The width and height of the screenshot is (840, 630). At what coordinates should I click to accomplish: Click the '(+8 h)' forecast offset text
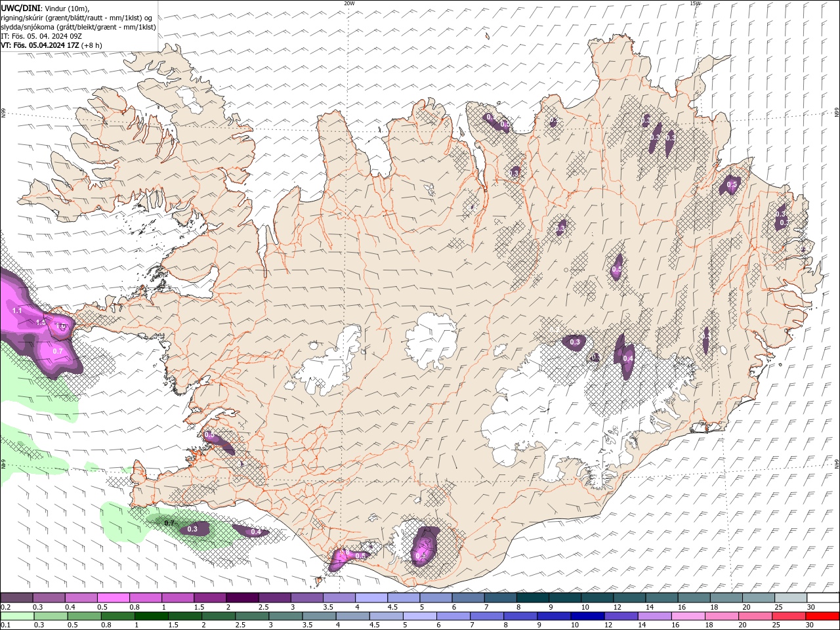(x=92, y=45)
